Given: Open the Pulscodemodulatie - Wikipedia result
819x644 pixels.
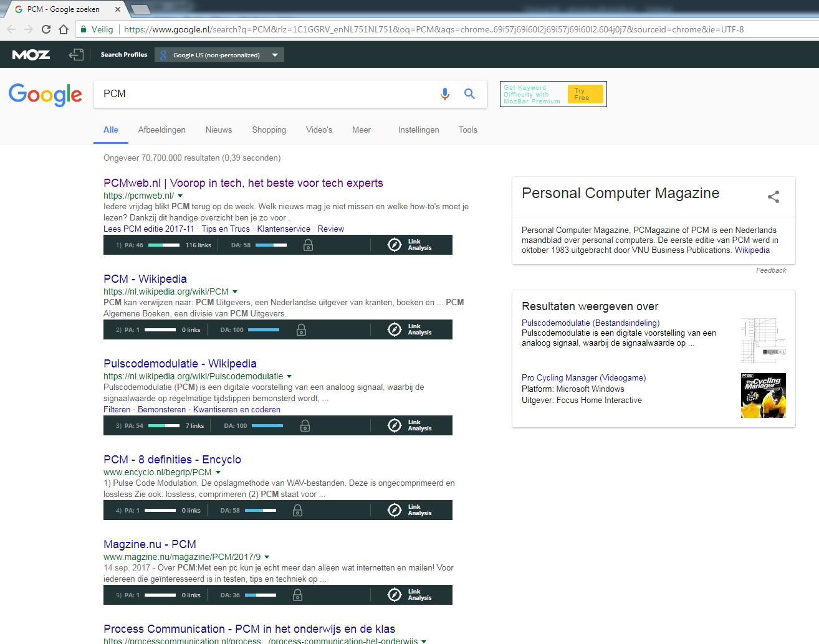Looking at the screenshot, I should tap(180, 364).
